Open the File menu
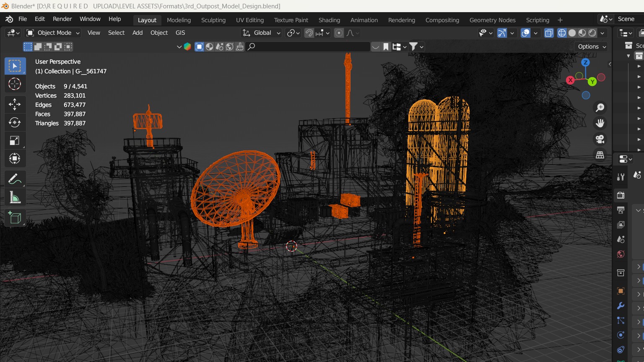 [x=23, y=19]
